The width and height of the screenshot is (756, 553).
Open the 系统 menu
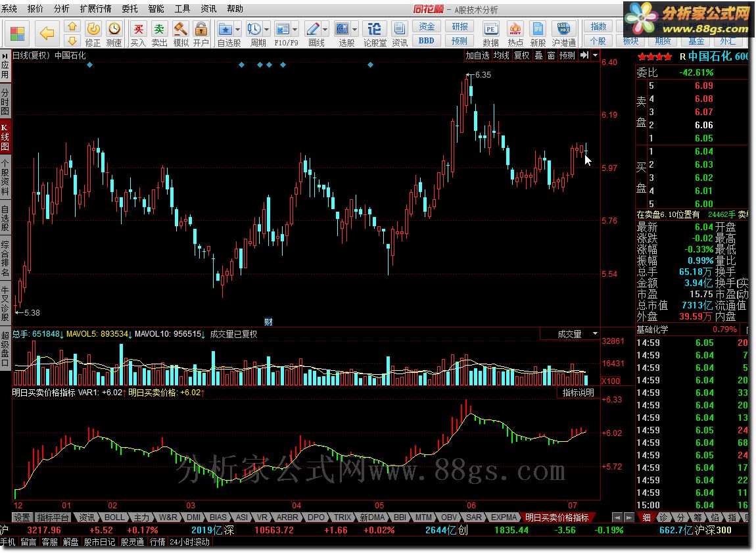click(9, 9)
